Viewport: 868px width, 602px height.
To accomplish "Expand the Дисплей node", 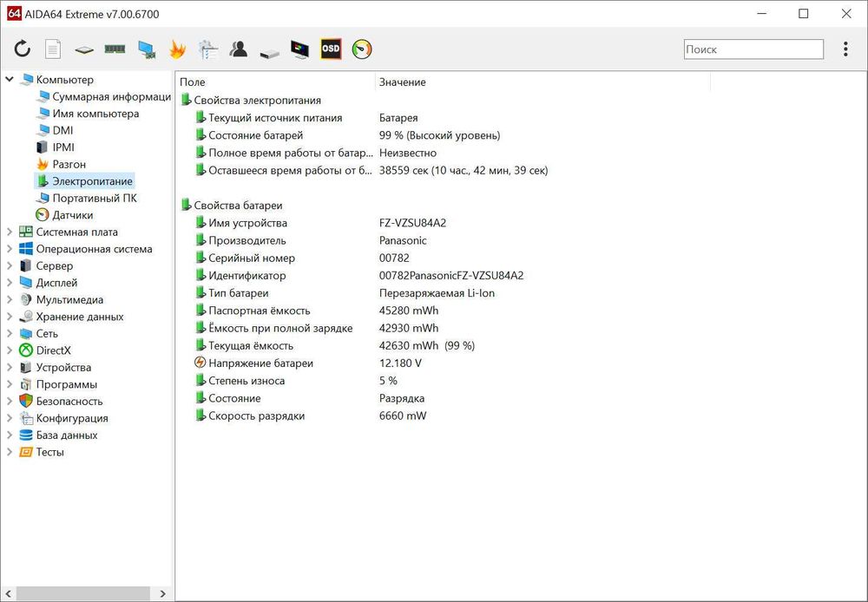I will click(x=10, y=283).
